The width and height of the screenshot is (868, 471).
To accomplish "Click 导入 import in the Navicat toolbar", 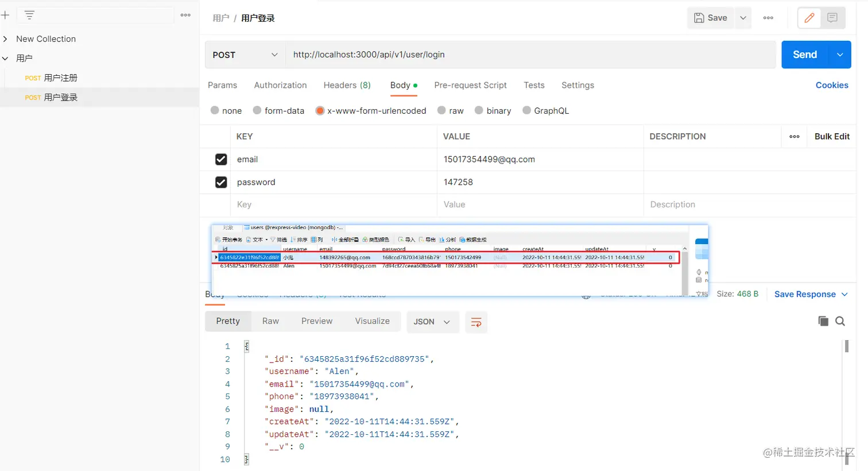I will click(x=406, y=240).
